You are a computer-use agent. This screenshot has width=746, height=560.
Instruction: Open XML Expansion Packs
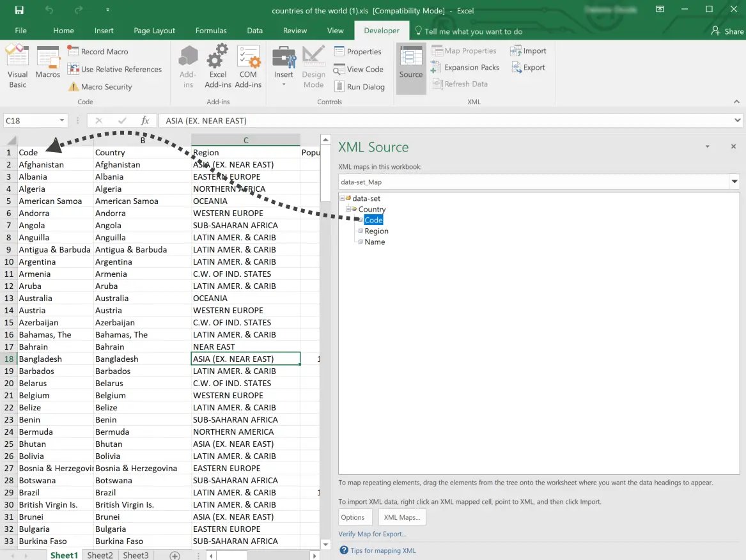click(465, 68)
